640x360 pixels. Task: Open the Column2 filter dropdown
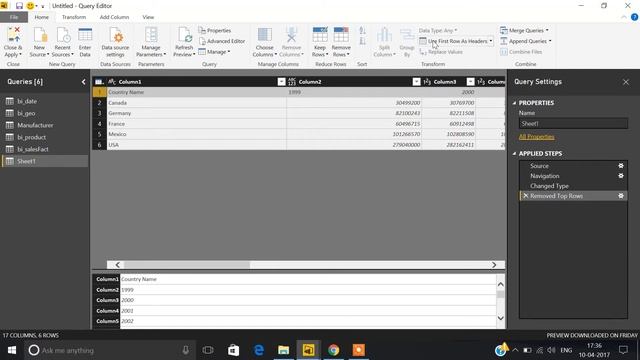[416, 82]
